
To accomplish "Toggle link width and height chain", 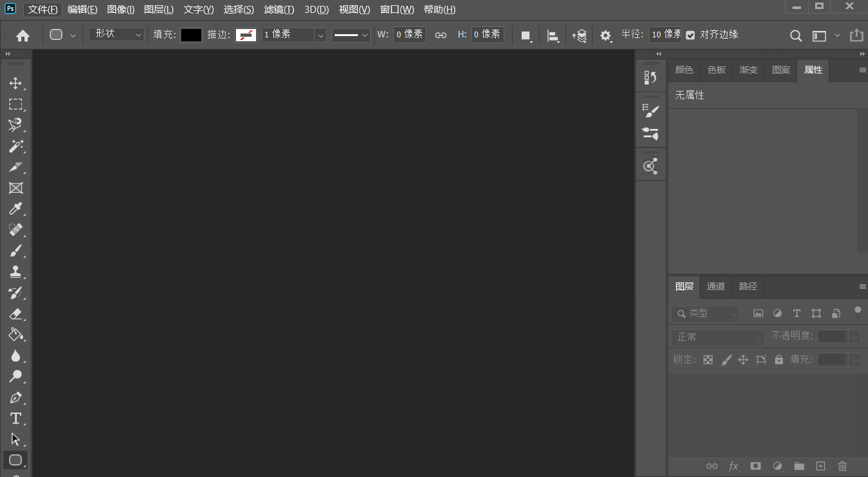I will (440, 35).
